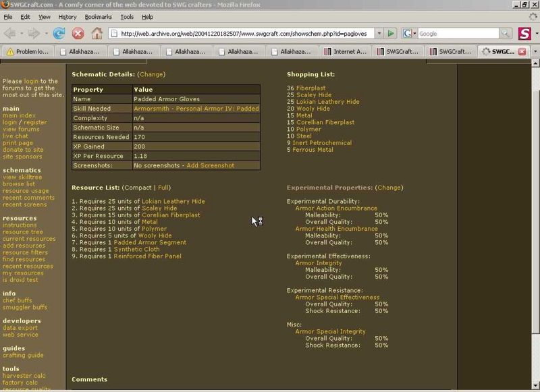Viewport: 540px width, 392px height.
Task: Open the Google search engine selector
Action: pyautogui.click(x=410, y=33)
